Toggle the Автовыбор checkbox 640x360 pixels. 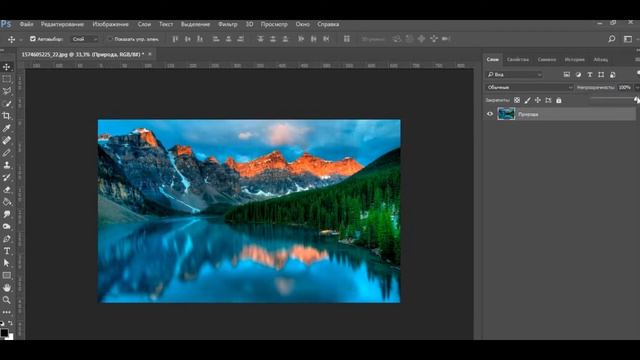[x=33, y=39]
